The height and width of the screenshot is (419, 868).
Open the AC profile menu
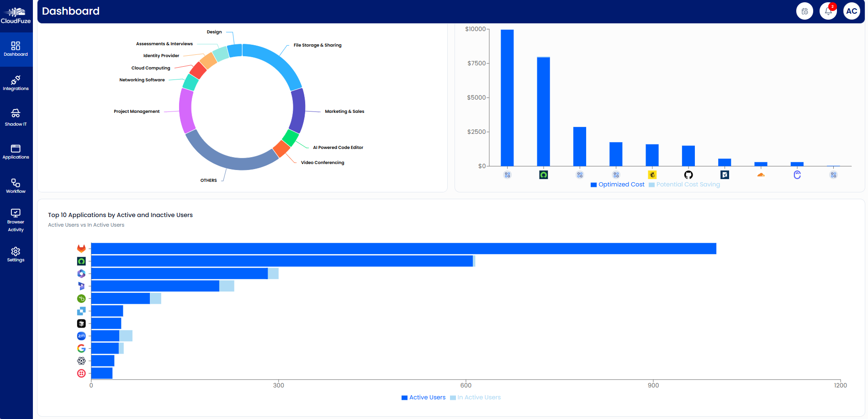852,11
